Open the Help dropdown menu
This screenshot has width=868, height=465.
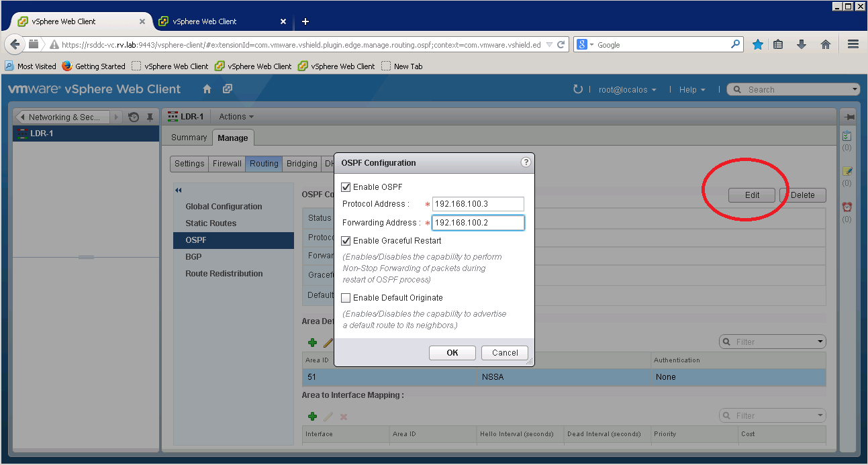click(691, 89)
